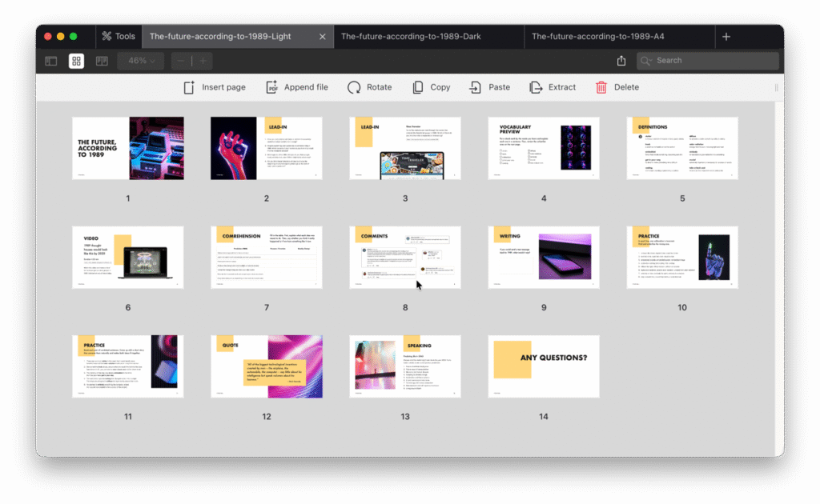The height and width of the screenshot is (504, 820).
Task: Zoom out with the minus button
Action: 181,61
